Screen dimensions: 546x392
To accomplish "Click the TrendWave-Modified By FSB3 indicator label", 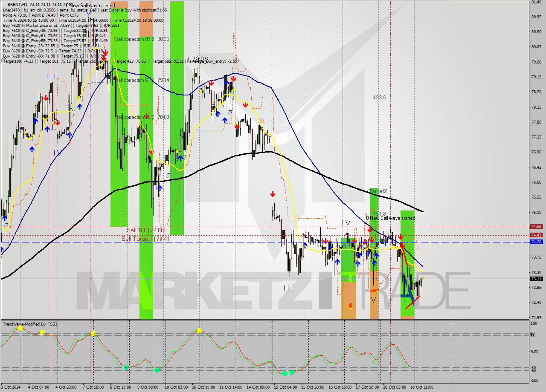I will 30,324.
